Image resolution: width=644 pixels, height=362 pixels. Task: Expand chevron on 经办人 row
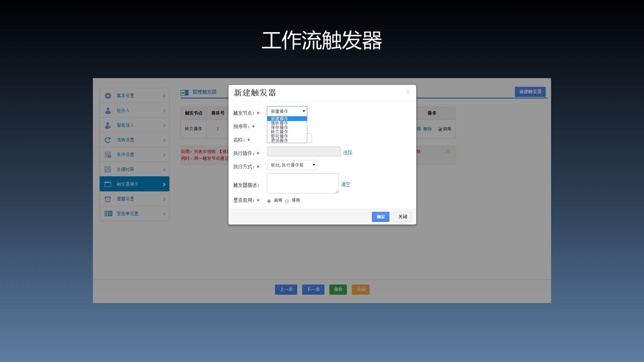tap(164, 111)
